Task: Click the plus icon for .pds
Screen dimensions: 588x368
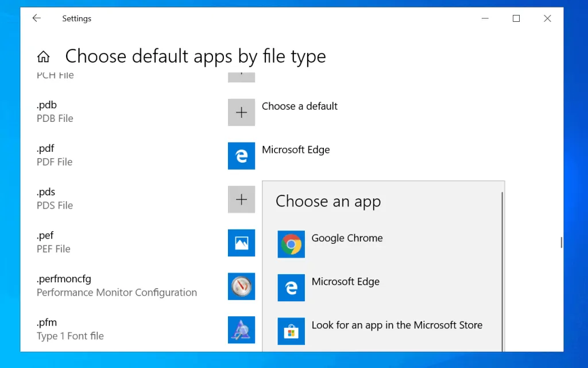Action: click(x=241, y=200)
